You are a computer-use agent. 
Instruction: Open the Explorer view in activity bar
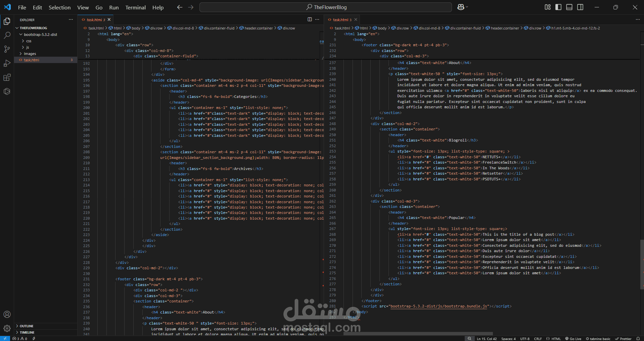(x=7, y=21)
